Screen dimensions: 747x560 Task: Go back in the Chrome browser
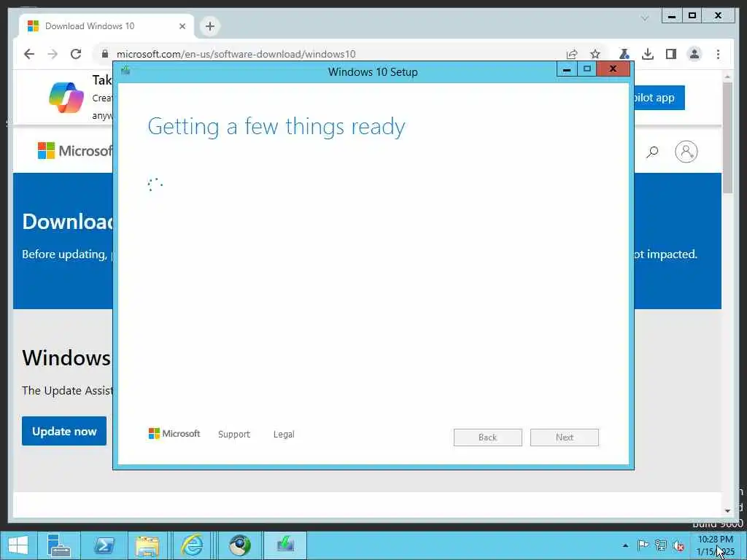29,54
